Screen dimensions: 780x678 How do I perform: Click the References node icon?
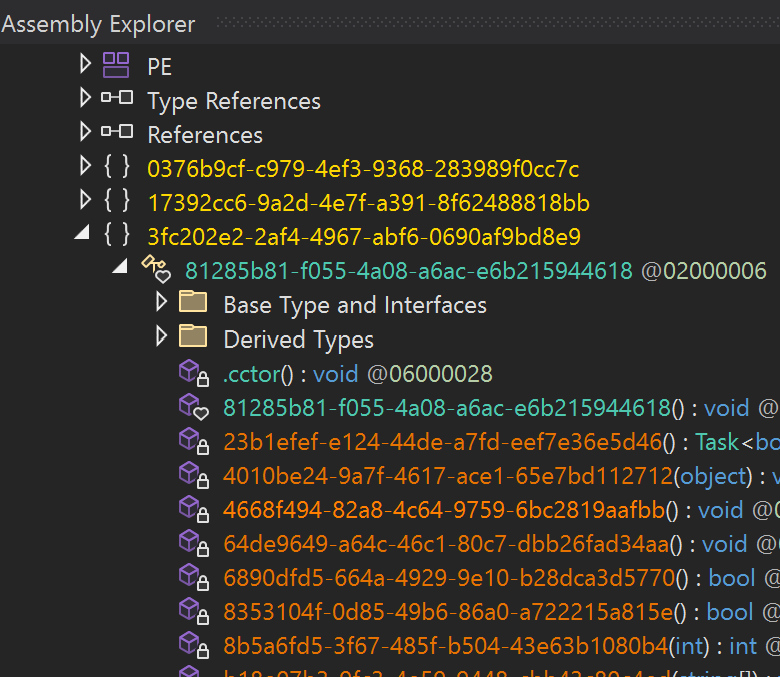pos(117,134)
